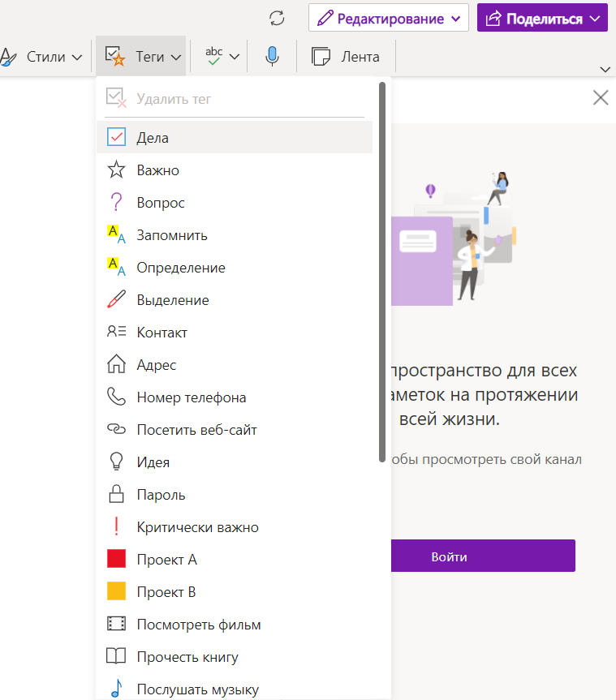616x700 pixels.
Task: Click the purple question mark icon
Action: pos(116,202)
